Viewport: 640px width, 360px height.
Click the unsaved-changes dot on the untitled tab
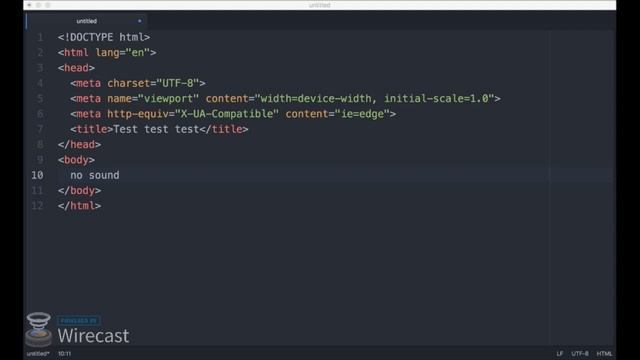(140, 21)
